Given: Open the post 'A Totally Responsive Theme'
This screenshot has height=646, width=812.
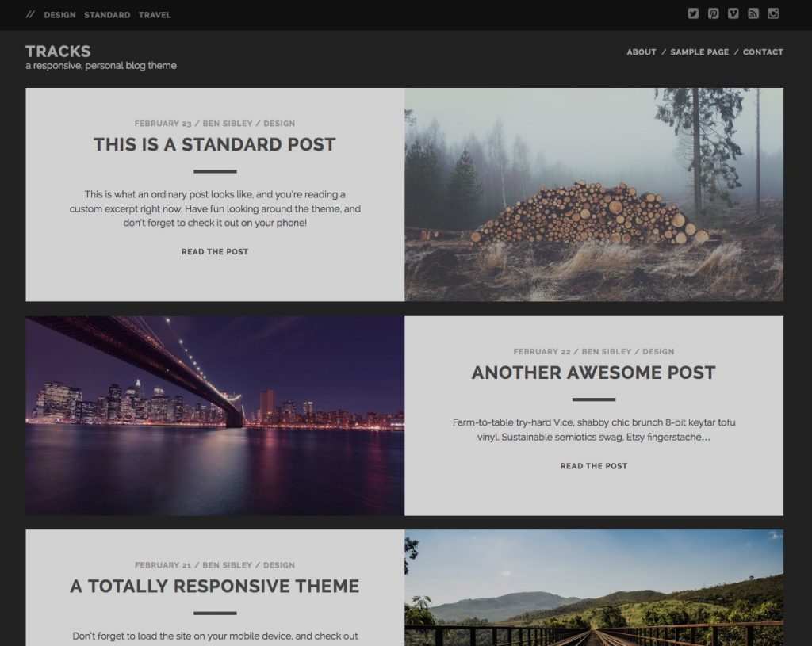Looking at the screenshot, I should (215, 586).
